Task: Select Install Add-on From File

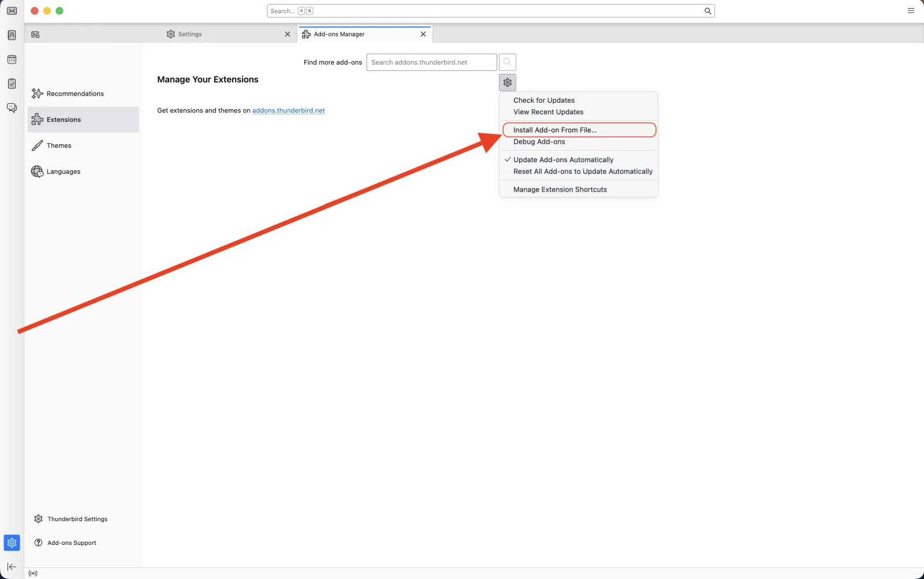Action: pos(579,130)
